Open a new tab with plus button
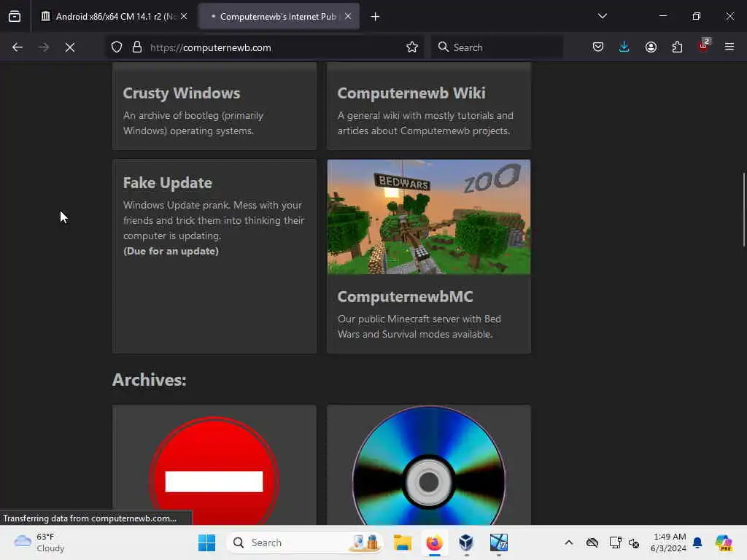Screen dimensions: 747x560 tap(375, 17)
